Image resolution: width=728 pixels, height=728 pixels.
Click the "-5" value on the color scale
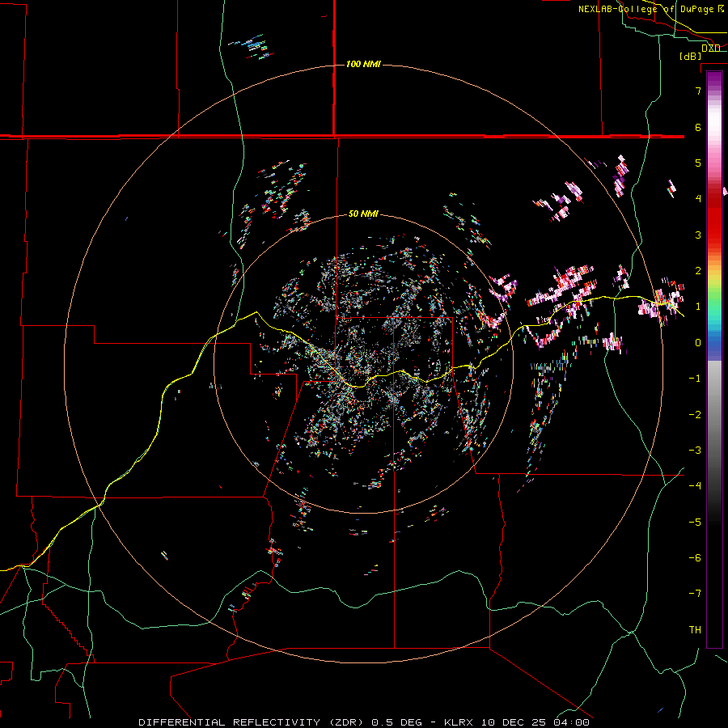pyautogui.click(x=695, y=523)
